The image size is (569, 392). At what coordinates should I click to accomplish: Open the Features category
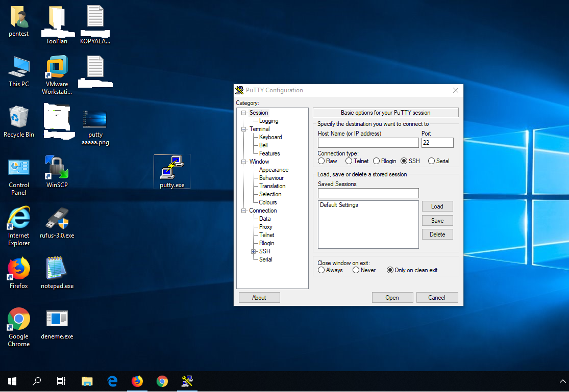pos(269,153)
